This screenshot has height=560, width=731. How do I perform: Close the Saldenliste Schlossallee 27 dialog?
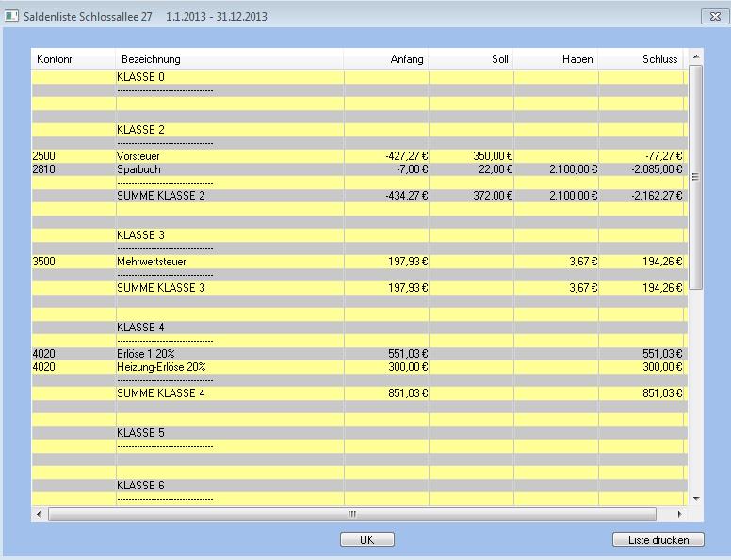[712, 17]
